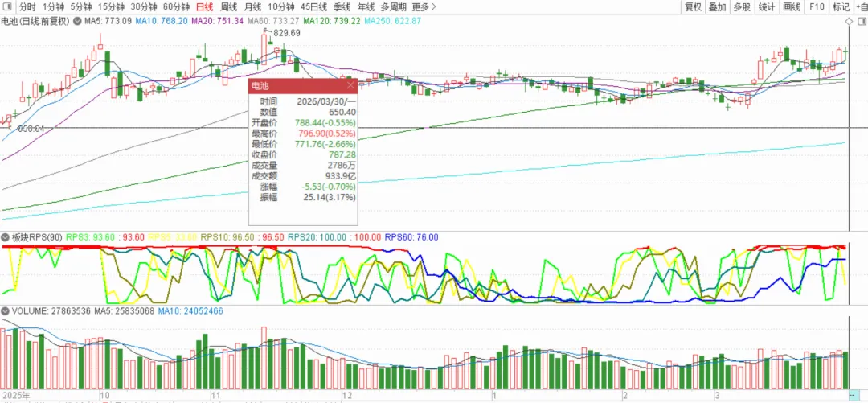Click the diamond marker icon above the cursor line

pyautogui.click(x=850, y=21)
